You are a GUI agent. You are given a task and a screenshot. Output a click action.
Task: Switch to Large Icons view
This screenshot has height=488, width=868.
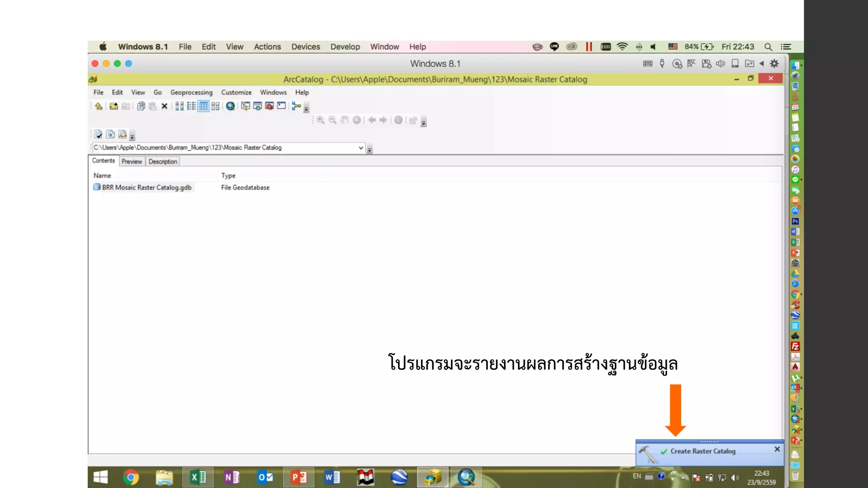[179, 106]
